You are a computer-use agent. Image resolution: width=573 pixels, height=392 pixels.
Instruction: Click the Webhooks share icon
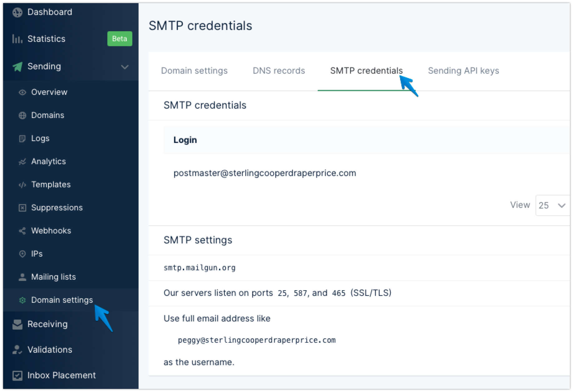(22, 231)
